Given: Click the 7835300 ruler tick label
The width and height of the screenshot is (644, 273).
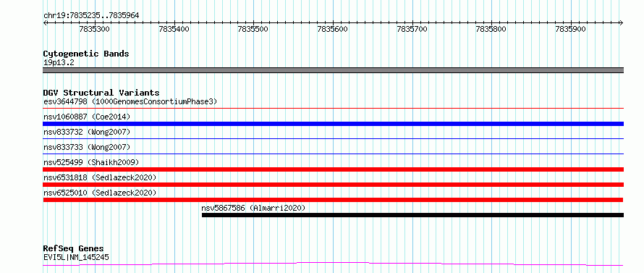Looking at the screenshot, I should (x=95, y=29).
